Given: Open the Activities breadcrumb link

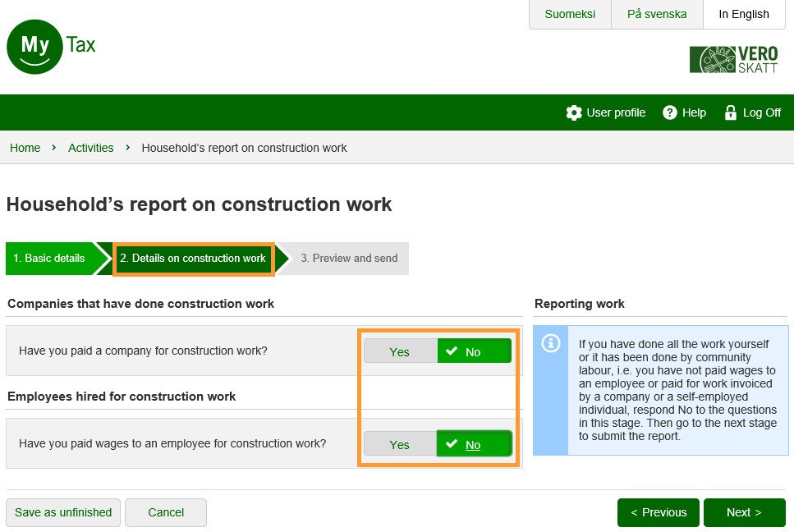Looking at the screenshot, I should [90, 148].
